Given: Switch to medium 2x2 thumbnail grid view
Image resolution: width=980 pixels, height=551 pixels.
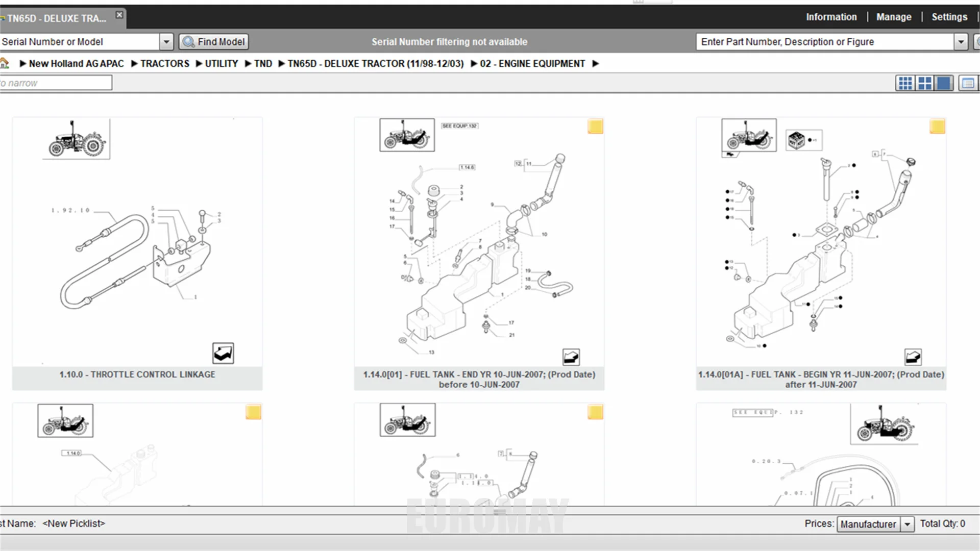Looking at the screenshot, I should tap(924, 83).
